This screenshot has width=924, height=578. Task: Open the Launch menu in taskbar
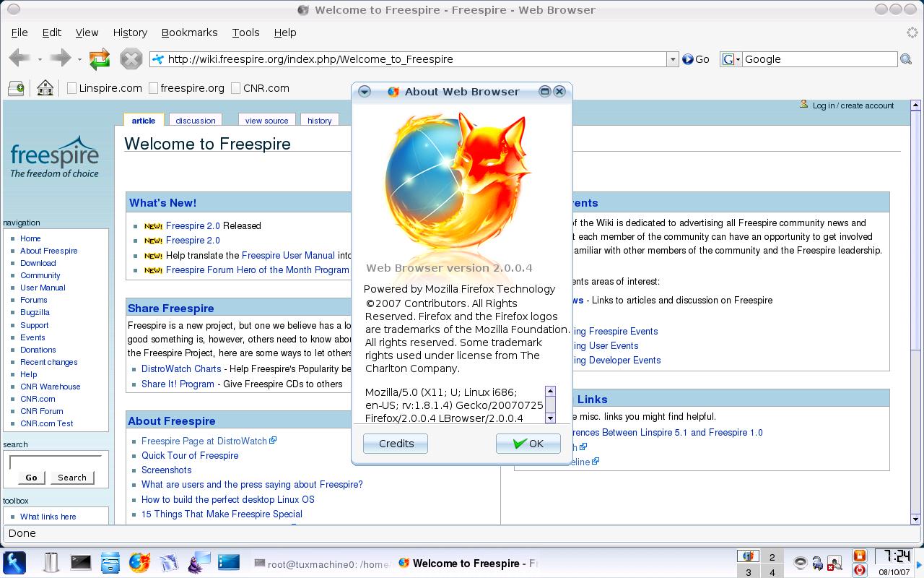[x=14, y=562]
